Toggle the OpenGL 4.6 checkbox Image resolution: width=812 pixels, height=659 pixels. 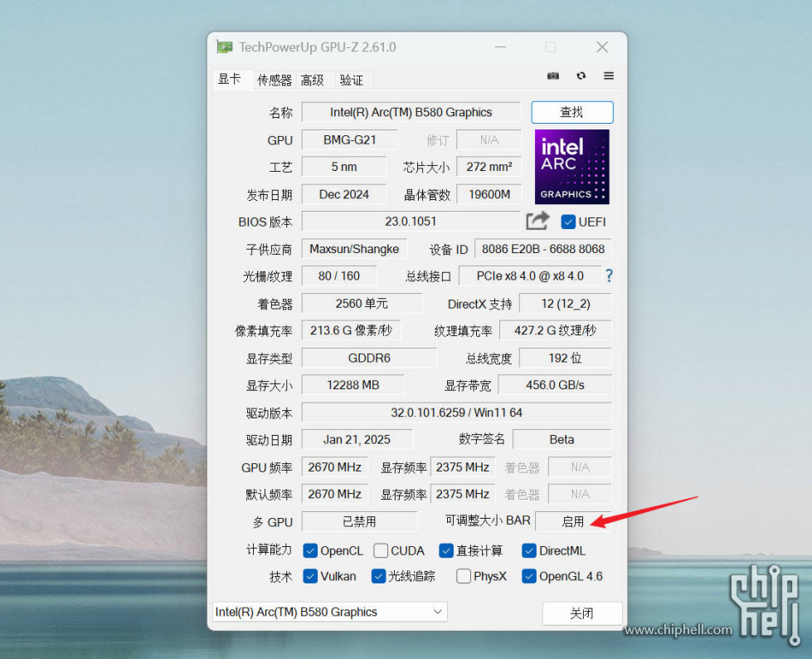[528, 576]
